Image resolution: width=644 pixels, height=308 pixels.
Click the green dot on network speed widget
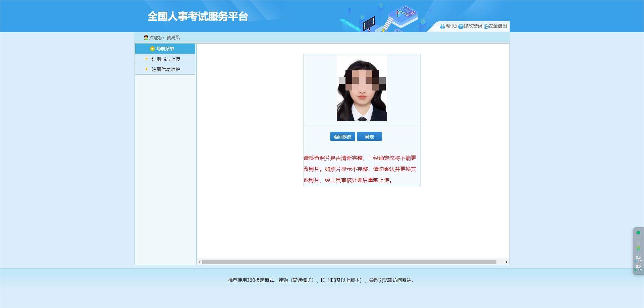pyautogui.click(x=638, y=233)
